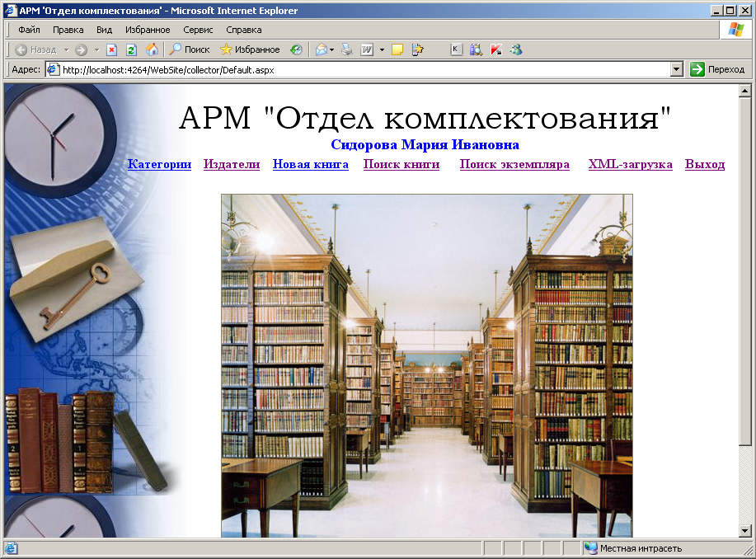This screenshot has height=559, width=756.
Task: Click the page icon in address bar
Action: [x=53, y=69]
